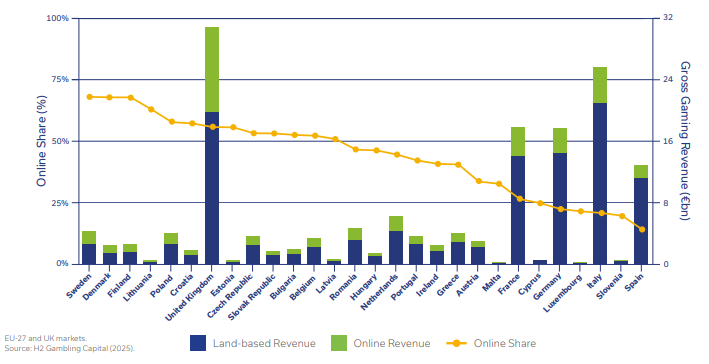The height and width of the screenshot is (364, 709).
Task: Click the Luxembourg axis label
Action: click(563, 292)
